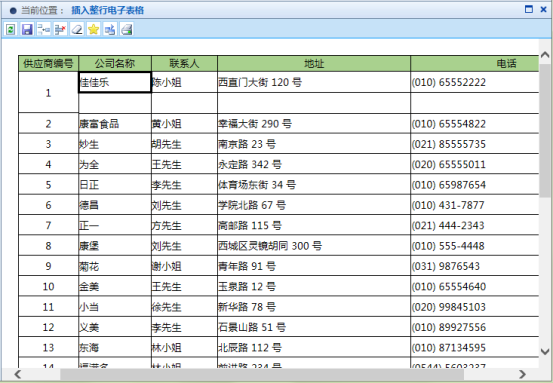553x383 pixels.
Task: Select the 联系人 column header
Action: 184,64
